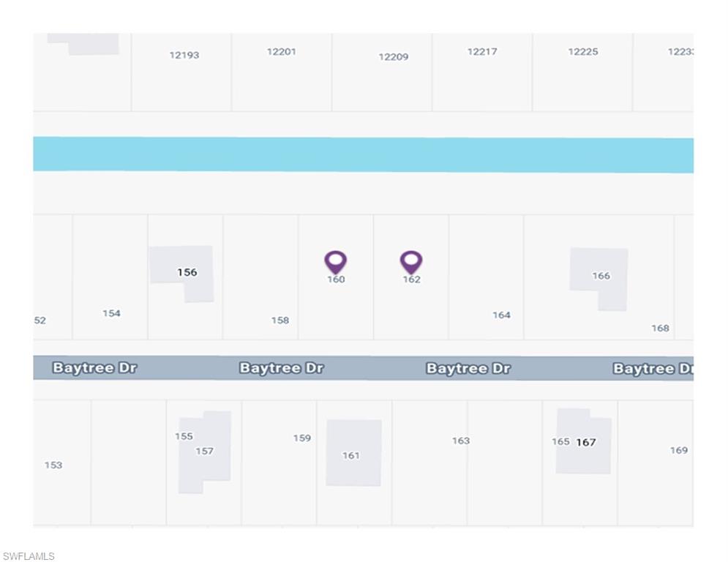Click the purple map pin above 160
This screenshot has width=728, height=562.
(x=335, y=261)
